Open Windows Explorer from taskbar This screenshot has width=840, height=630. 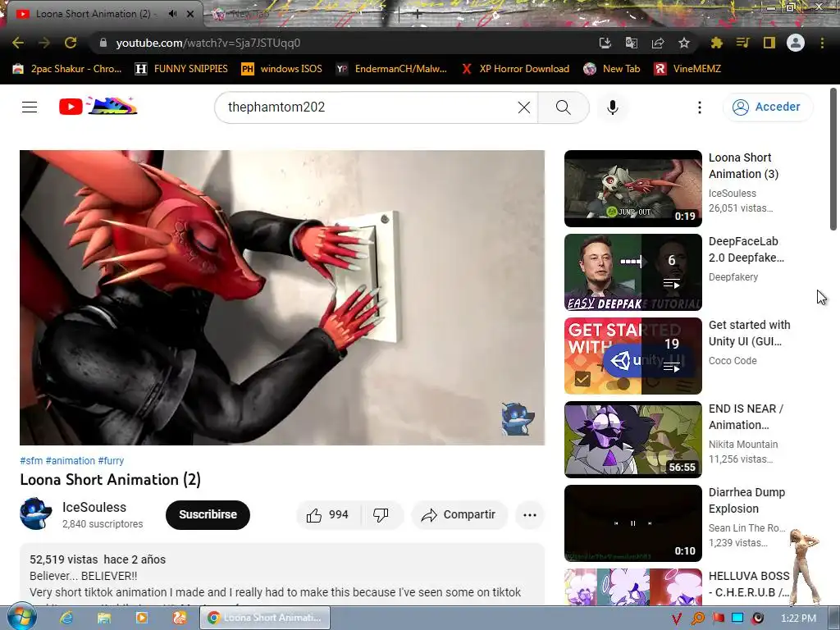point(104,619)
